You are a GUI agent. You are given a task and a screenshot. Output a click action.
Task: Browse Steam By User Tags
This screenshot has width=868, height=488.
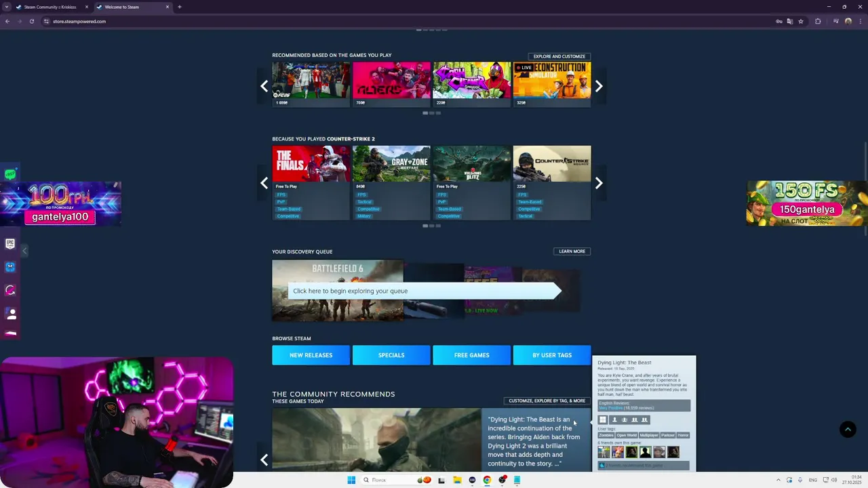[x=552, y=355]
